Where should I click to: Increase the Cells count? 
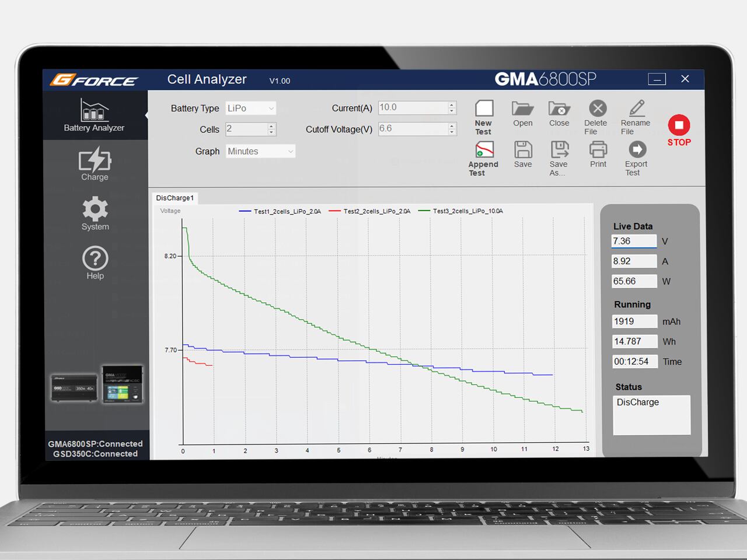click(271, 126)
